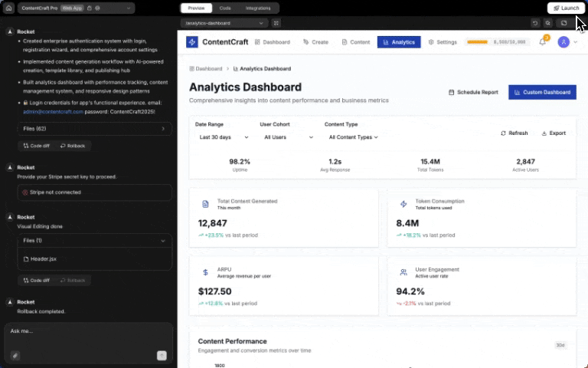Click the 94.2% user engagement value

tap(410, 291)
